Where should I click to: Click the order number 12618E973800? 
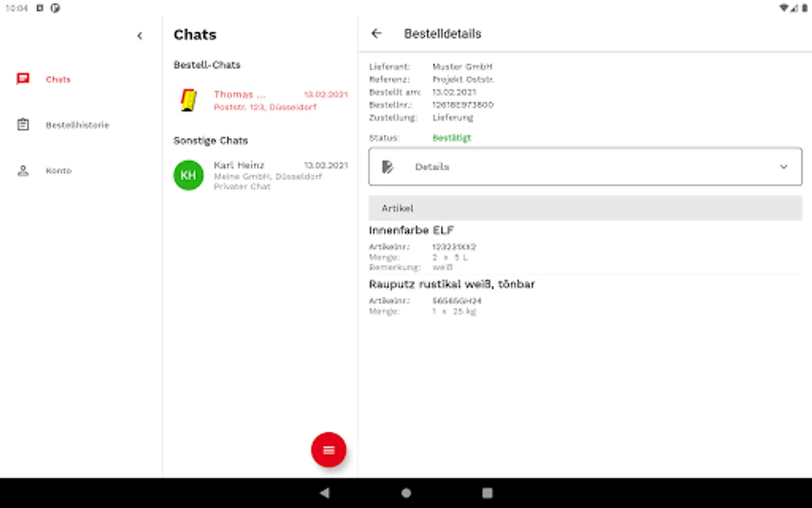[x=462, y=105]
